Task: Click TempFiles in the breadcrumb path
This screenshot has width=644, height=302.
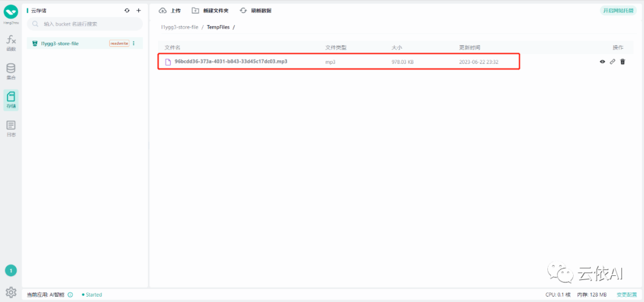Action: click(218, 27)
